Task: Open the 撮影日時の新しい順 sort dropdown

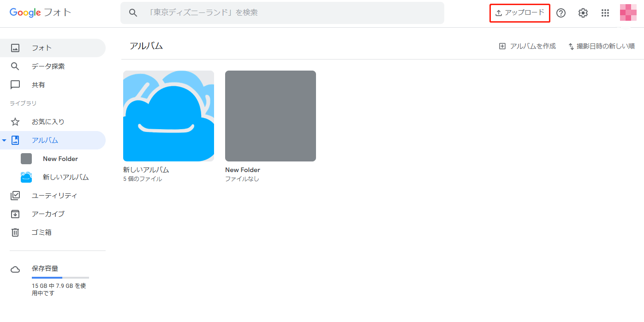Action: point(601,46)
